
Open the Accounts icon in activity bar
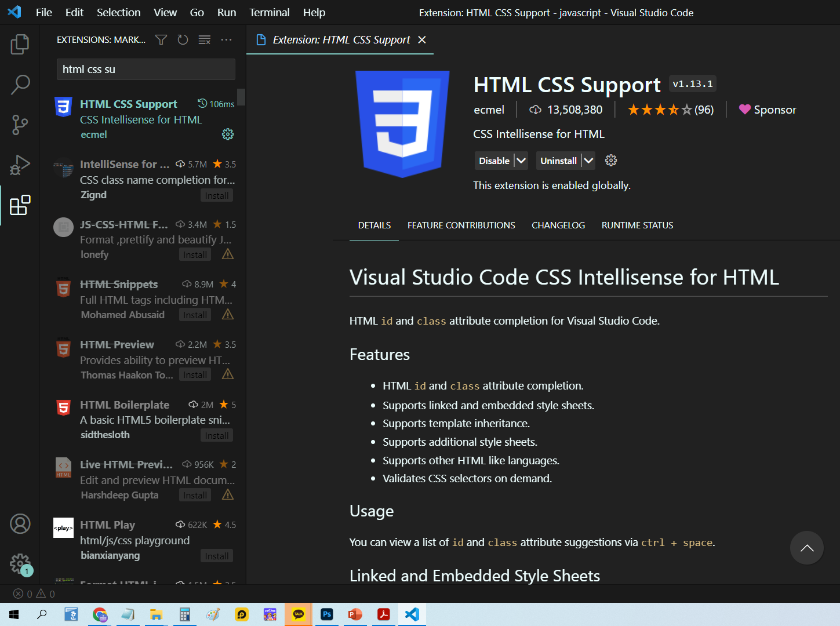click(x=20, y=524)
